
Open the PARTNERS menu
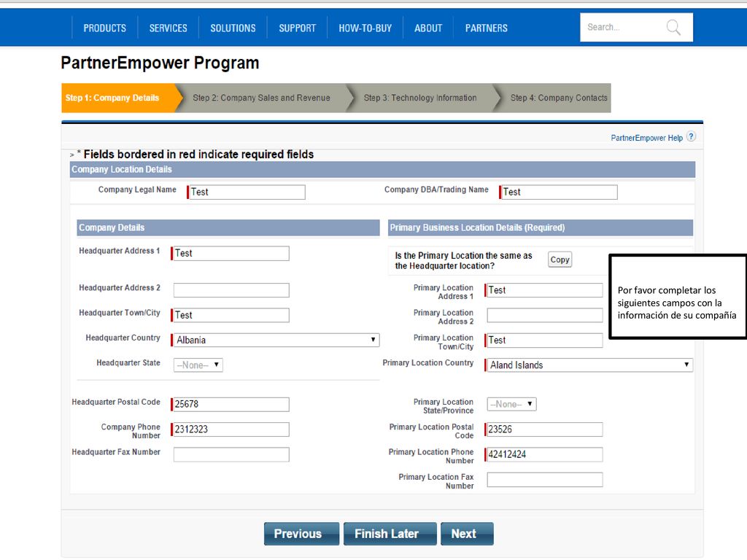[487, 28]
